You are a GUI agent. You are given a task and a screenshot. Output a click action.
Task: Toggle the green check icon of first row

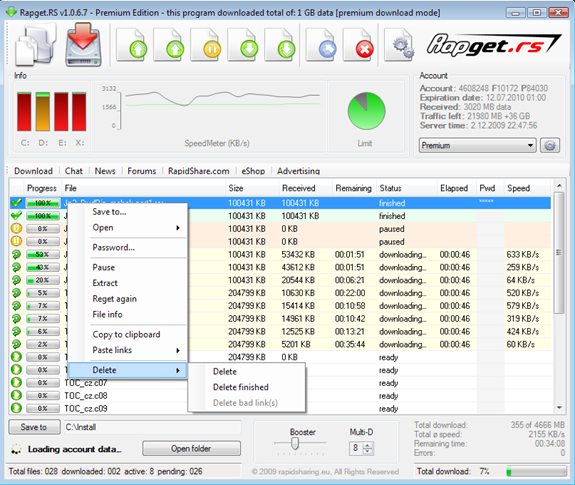tap(16, 202)
